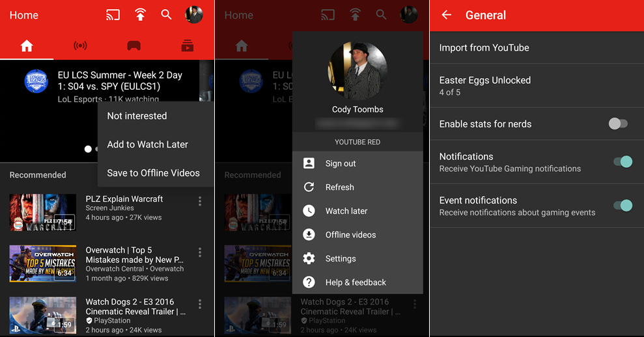The image size is (644, 337).
Task: Tap the Watch later clock icon
Action: point(309,211)
